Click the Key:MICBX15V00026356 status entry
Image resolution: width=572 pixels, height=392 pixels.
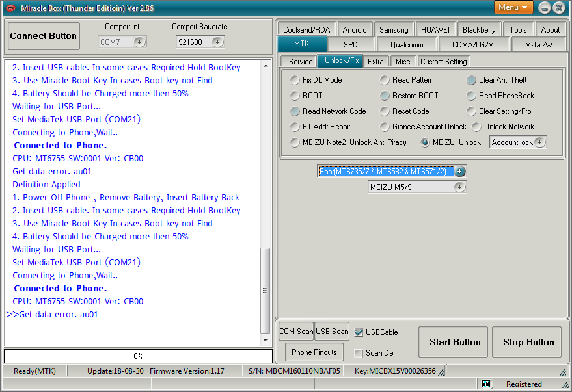[395, 371]
